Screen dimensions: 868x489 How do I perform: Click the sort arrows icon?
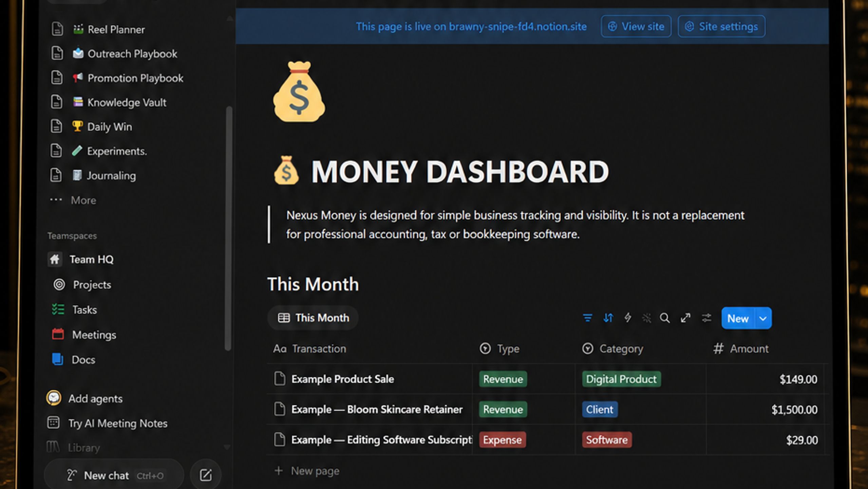(608, 318)
